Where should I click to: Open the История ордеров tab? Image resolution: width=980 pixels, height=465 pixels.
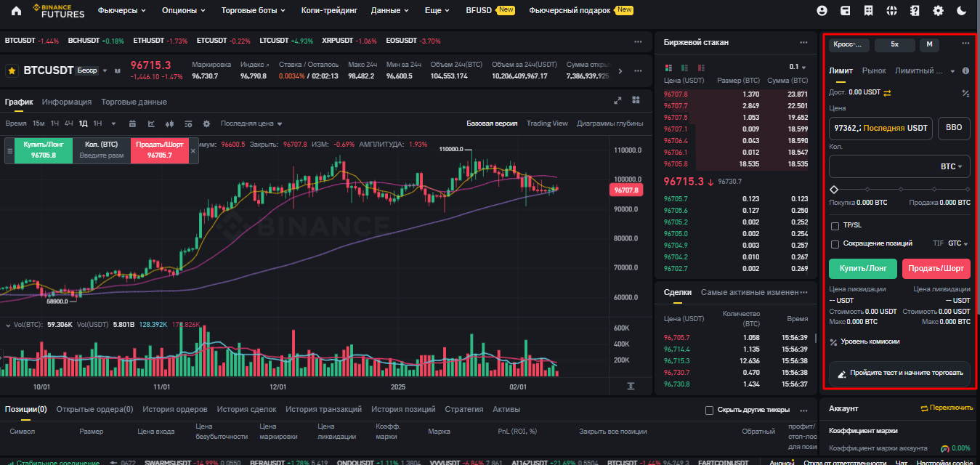point(174,409)
